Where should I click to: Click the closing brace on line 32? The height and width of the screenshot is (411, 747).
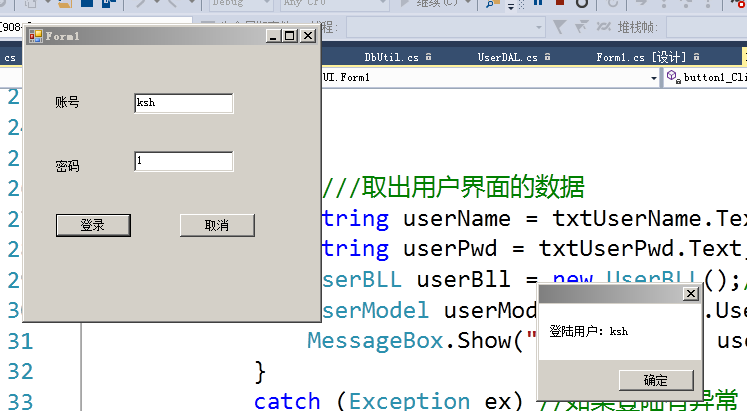[x=260, y=371]
